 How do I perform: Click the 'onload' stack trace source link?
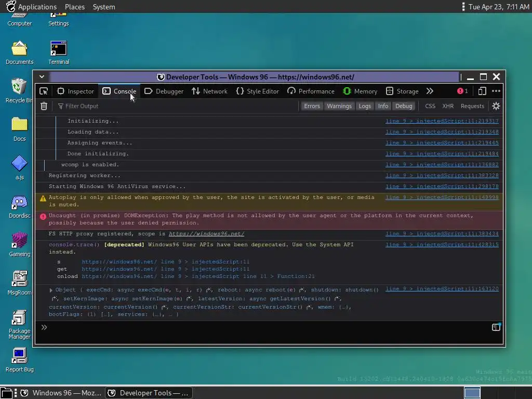click(198, 276)
